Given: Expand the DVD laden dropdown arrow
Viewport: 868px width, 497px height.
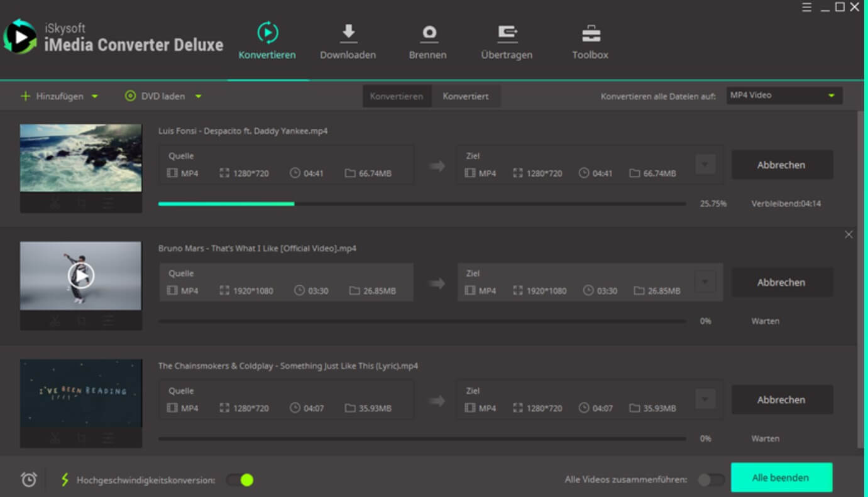Looking at the screenshot, I should (198, 96).
